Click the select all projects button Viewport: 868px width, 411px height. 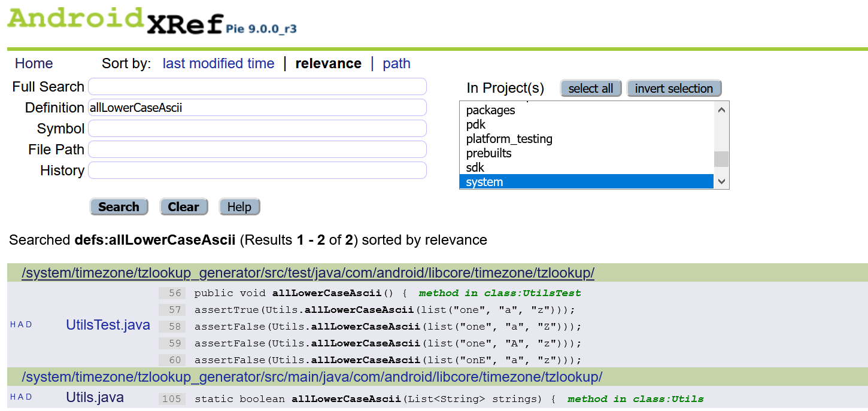point(591,89)
